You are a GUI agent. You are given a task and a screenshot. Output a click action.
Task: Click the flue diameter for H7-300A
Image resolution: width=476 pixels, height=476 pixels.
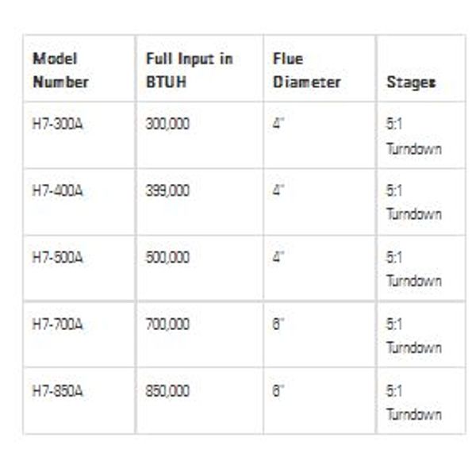click(x=278, y=124)
